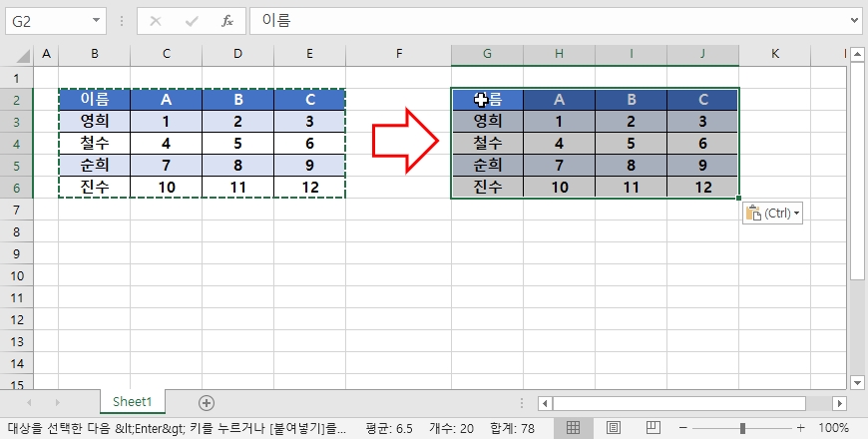Switch to Normal view in status bar

pyautogui.click(x=573, y=427)
